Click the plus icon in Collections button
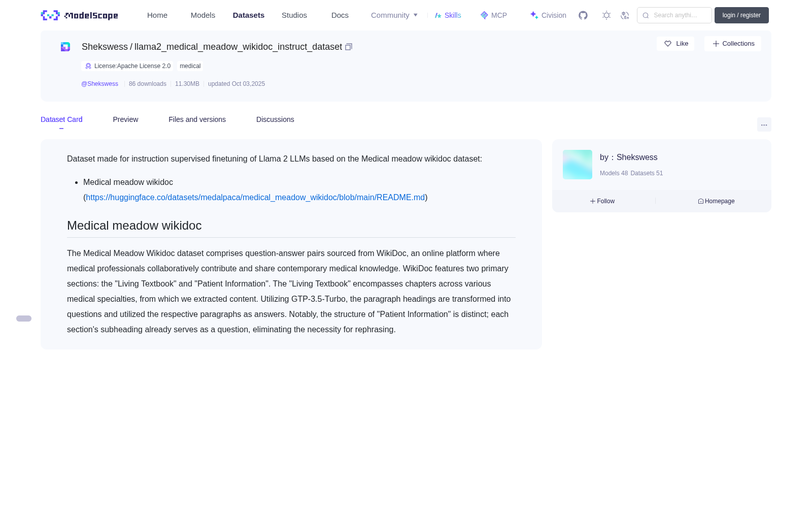The height and width of the screenshot is (508, 812). 716,44
